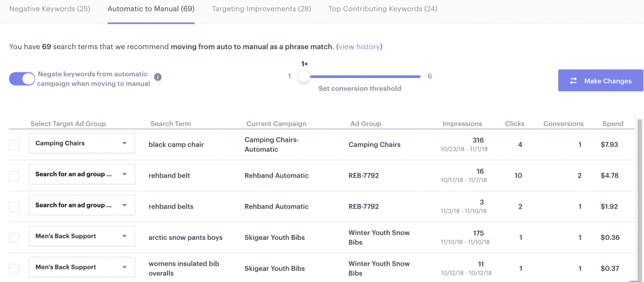Open the view history link

pos(359,47)
